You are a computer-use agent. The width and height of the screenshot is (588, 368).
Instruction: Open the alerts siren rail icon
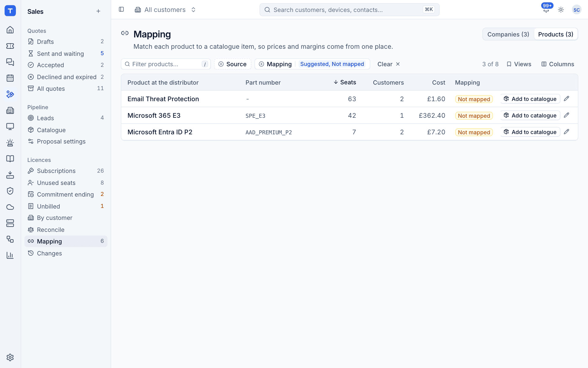(10, 143)
